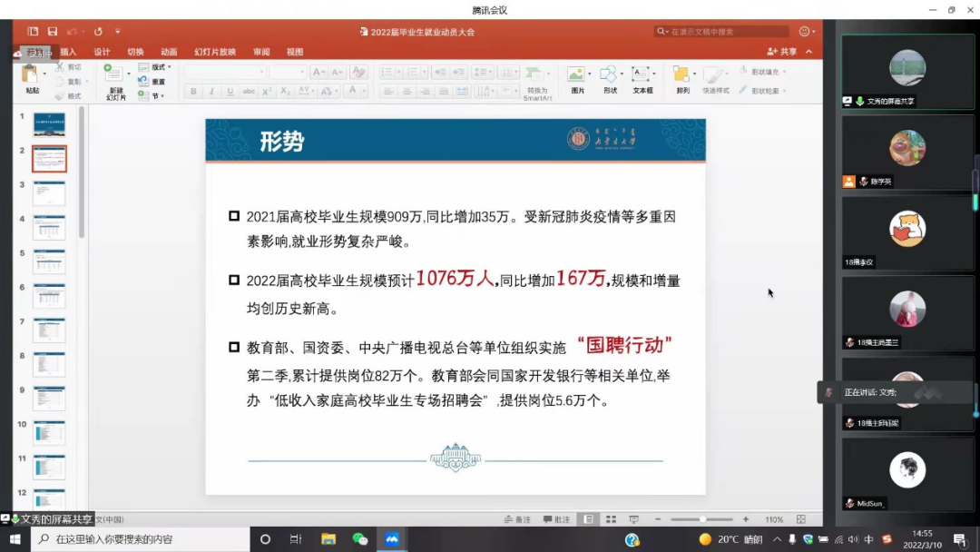Screen dimensions: 980x552
Task: Click the 文本框 text box icon
Action: click(x=642, y=79)
